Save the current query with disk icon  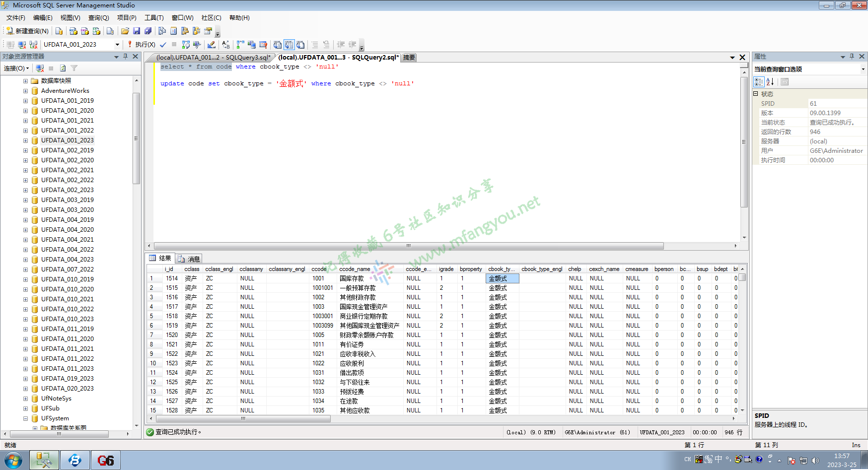point(137,31)
